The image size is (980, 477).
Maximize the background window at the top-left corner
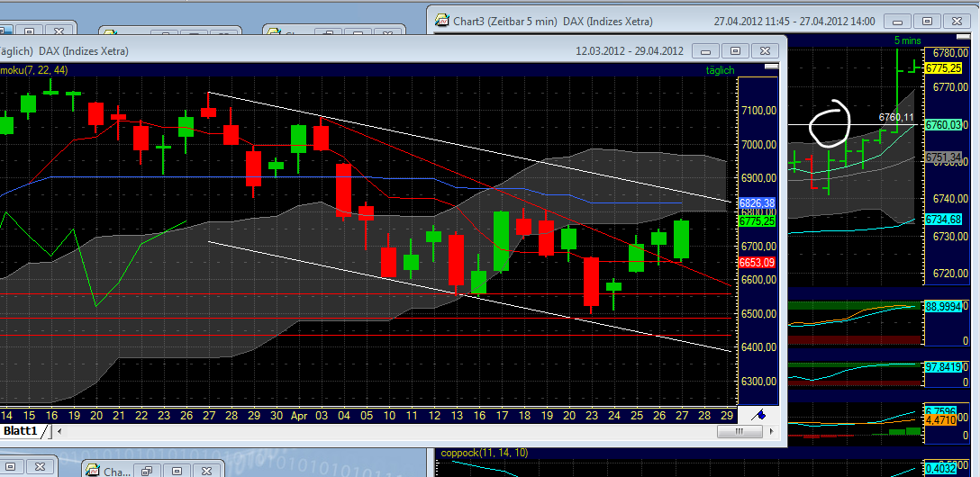[30, 31]
